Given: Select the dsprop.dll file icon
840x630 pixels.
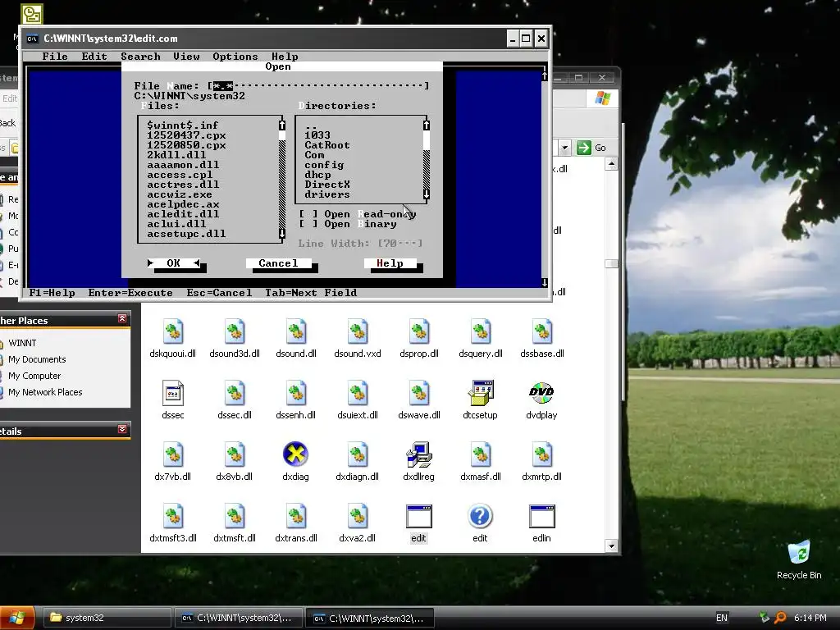Looking at the screenshot, I should [x=419, y=331].
